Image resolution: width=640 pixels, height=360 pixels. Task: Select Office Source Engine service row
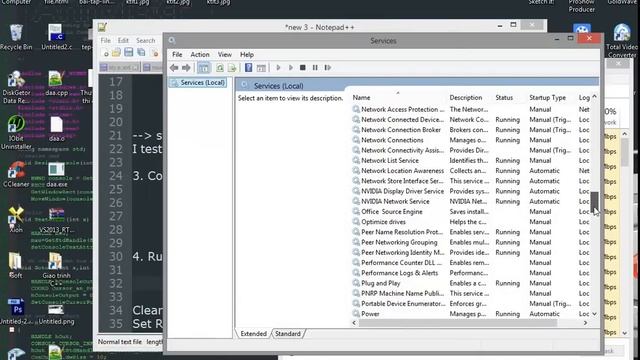click(471, 212)
